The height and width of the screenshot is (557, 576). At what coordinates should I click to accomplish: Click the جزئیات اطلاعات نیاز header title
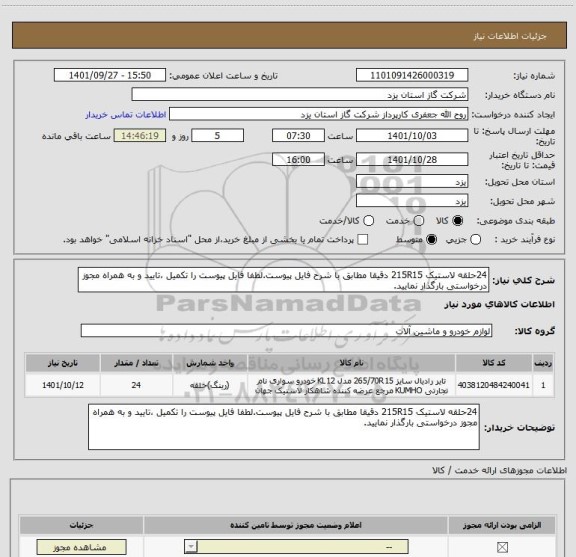[x=510, y=36]
